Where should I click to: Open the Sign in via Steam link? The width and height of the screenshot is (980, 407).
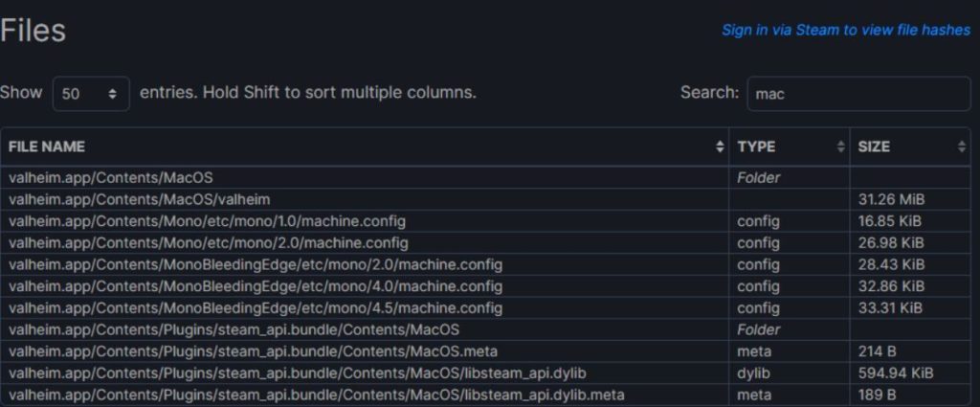tap(846, 30)
